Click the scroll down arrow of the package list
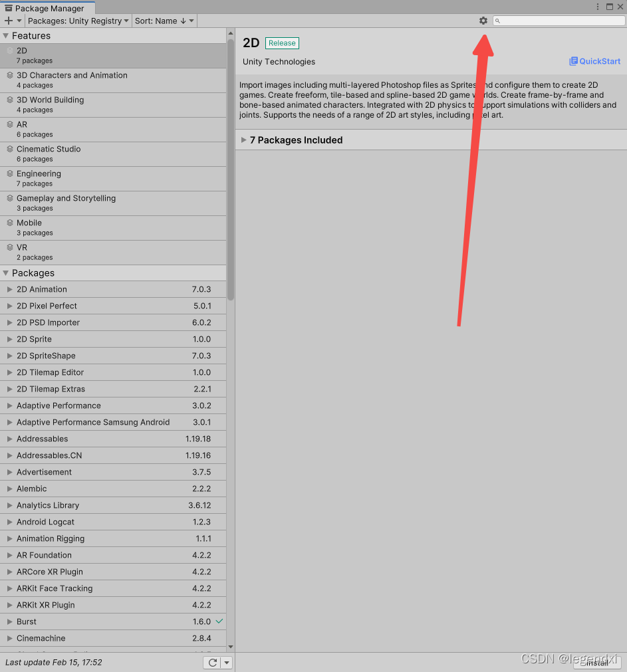Viewport: 627px width, 672px height. click(x=231, y=647)
